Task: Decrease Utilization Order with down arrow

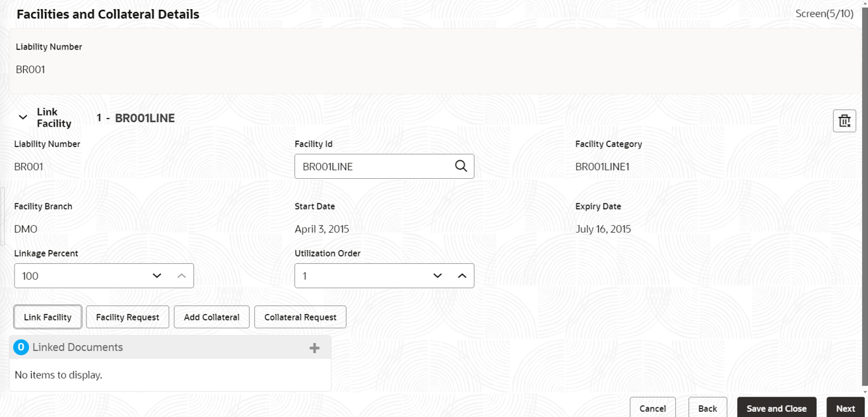Action: click(x=437, y=276)
